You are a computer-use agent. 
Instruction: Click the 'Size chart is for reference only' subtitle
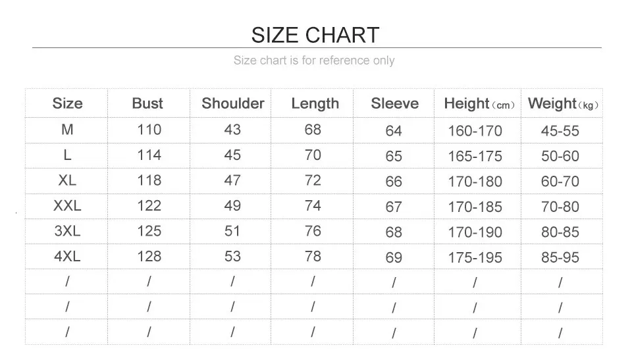[x=314, y=61]
